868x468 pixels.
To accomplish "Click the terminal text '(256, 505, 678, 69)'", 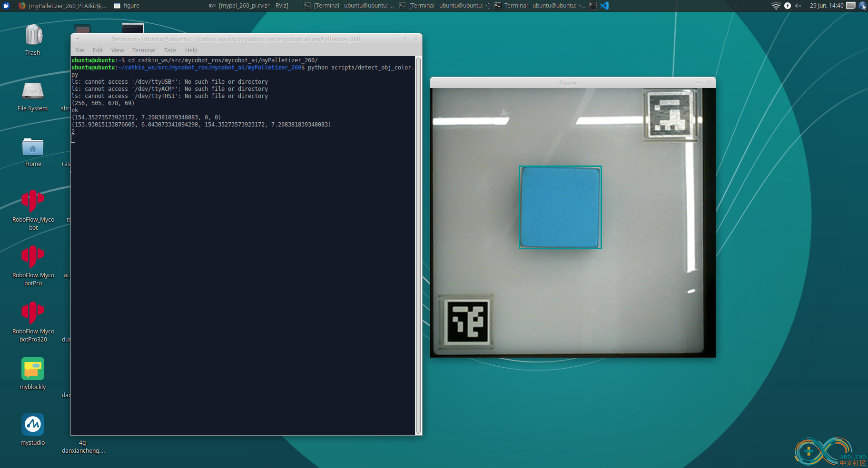I will (103, 103).
